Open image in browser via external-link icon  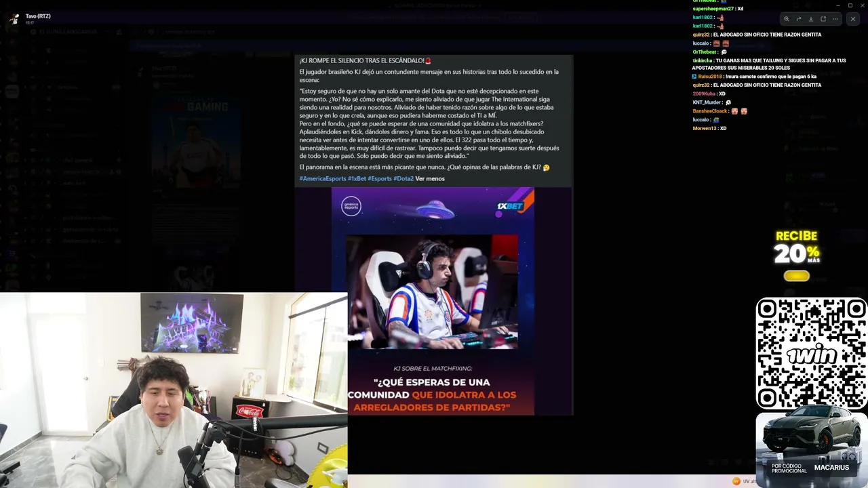[x=823, y=19]
